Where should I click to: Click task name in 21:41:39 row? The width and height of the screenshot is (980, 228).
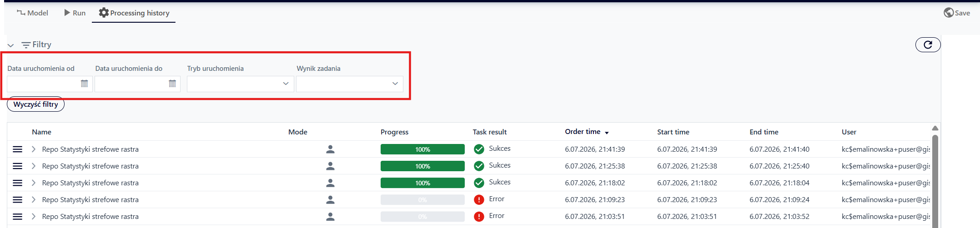90,149
